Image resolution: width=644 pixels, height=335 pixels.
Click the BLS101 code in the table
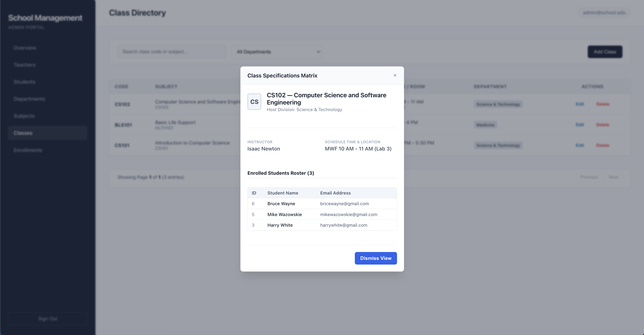(x=123, y=125)
